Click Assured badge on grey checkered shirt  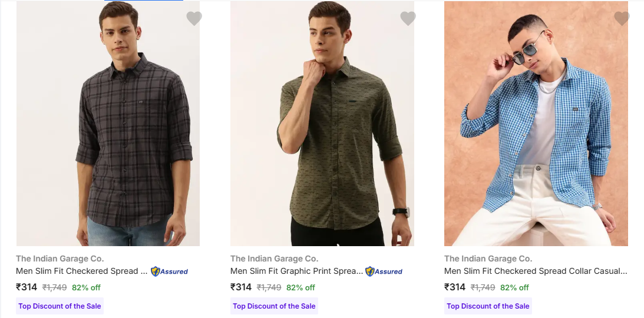point(170,271)
